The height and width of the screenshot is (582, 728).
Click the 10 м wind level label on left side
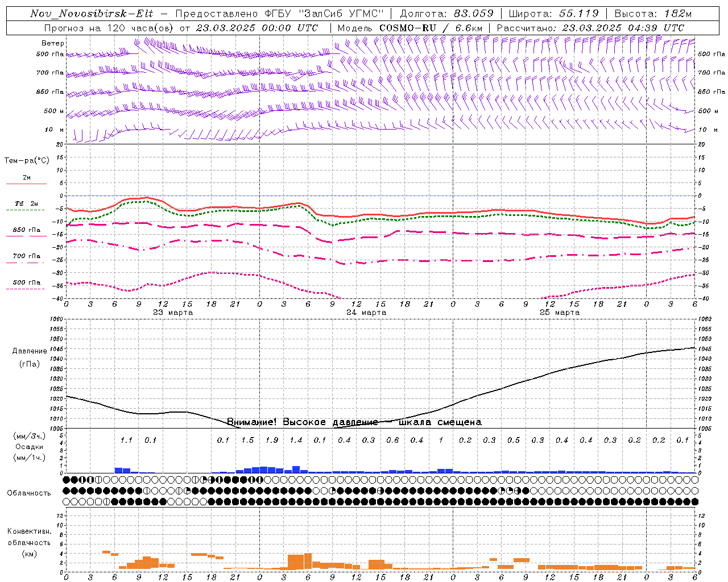pos(54,130)
